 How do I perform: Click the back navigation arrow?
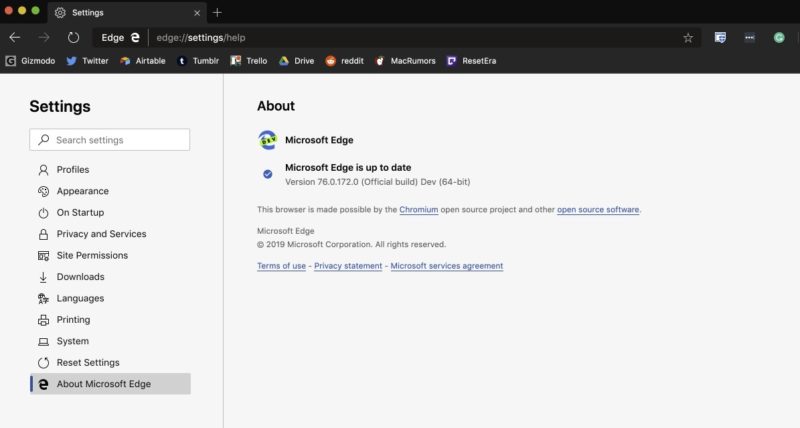[15, 37]
